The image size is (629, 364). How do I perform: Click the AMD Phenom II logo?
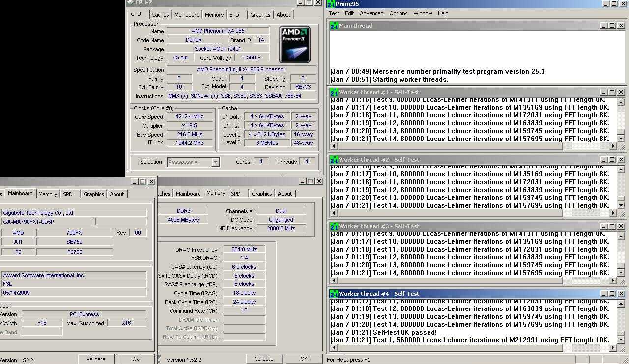point(294,44)
